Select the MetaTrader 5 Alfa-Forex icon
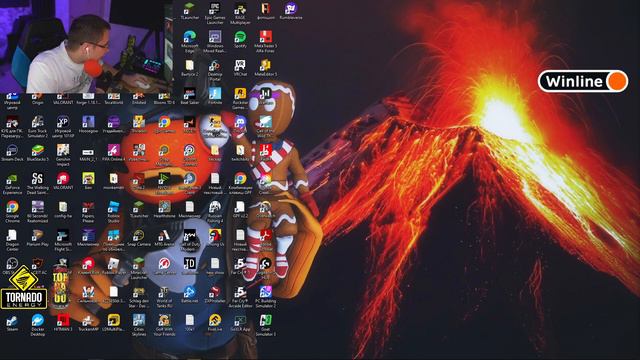Image resolution: width=640 pixels, height=360 pixels. 265,41
